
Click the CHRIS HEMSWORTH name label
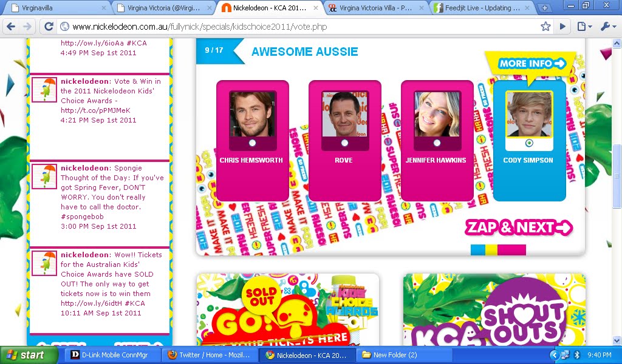251,160
